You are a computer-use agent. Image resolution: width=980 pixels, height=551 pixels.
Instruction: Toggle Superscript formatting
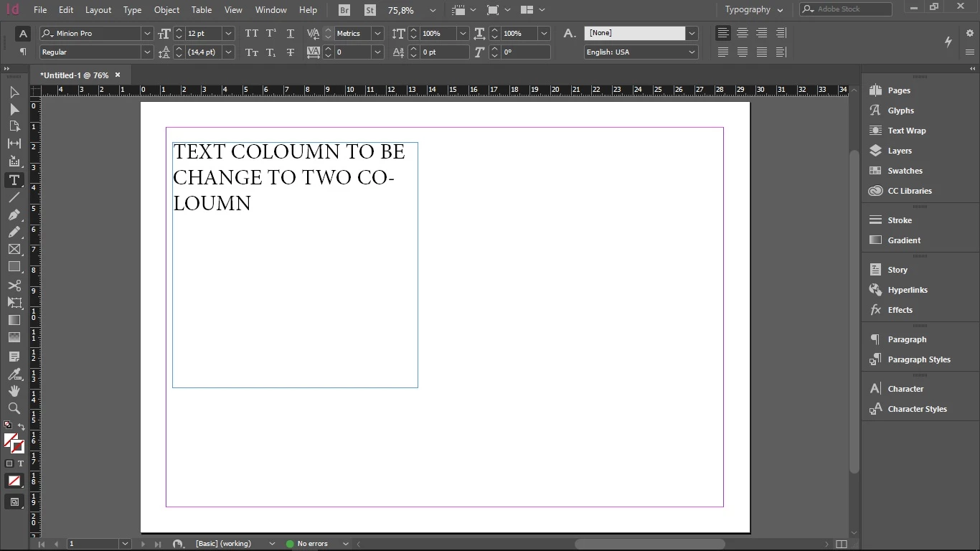(271, 34)
